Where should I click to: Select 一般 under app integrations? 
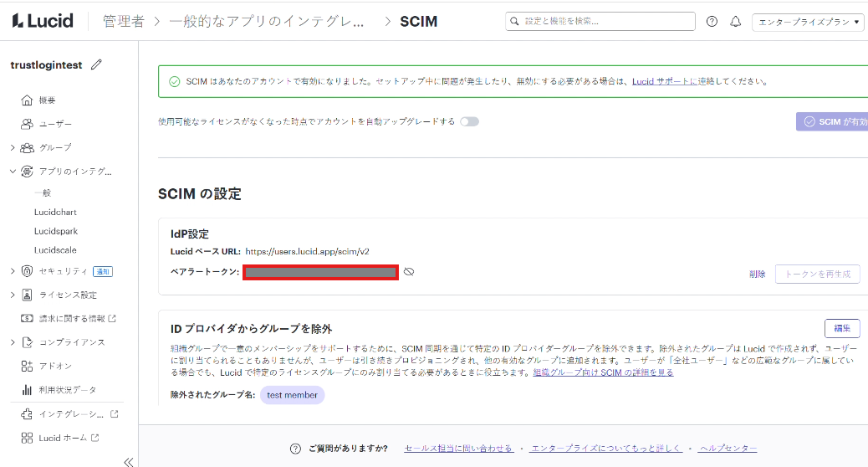click(x=43, y=192)
